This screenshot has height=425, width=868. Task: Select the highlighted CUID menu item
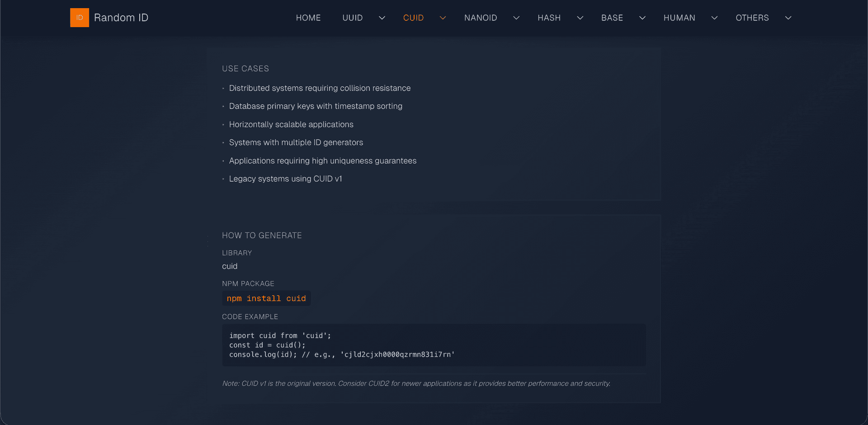(413, 18)
